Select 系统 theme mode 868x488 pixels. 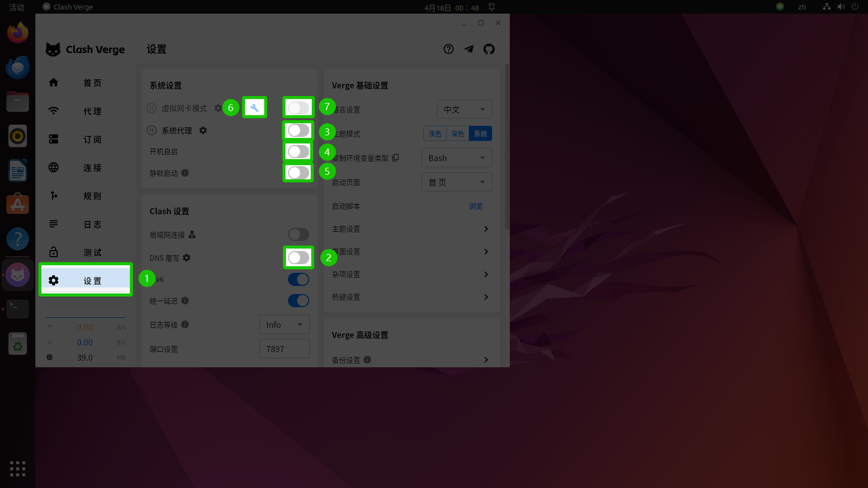480,133
